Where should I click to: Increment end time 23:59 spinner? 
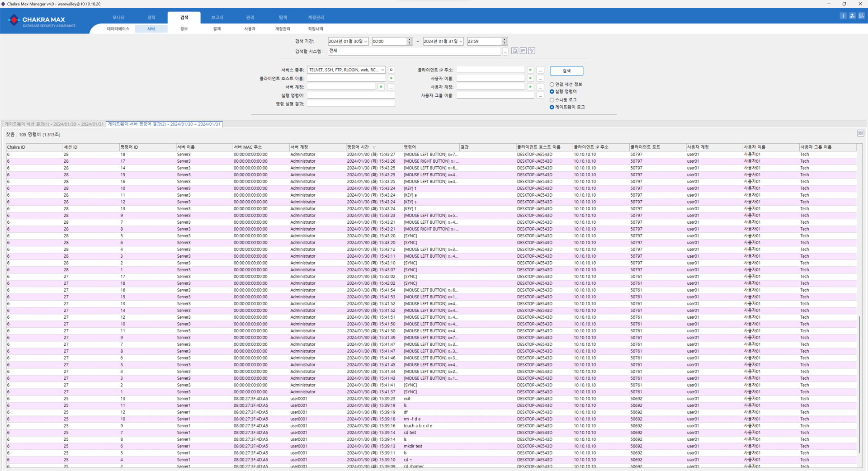[505, 39]
